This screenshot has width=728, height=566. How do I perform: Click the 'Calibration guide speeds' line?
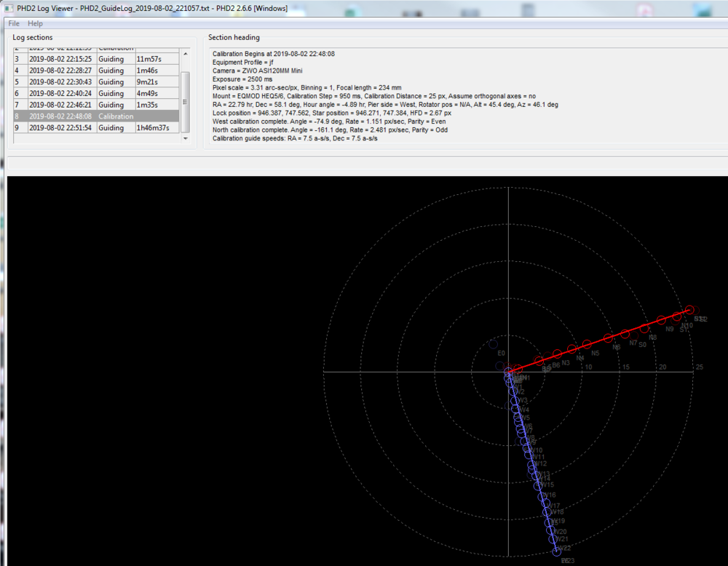[x=295, y=138]
